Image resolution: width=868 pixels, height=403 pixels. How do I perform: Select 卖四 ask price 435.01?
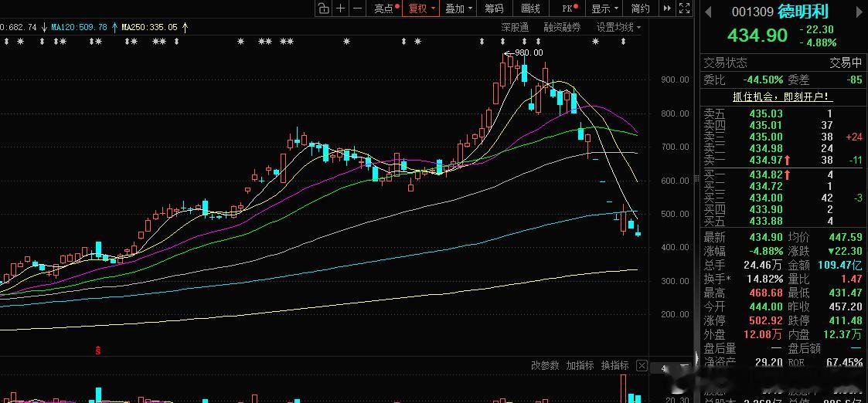click(766, 126)
